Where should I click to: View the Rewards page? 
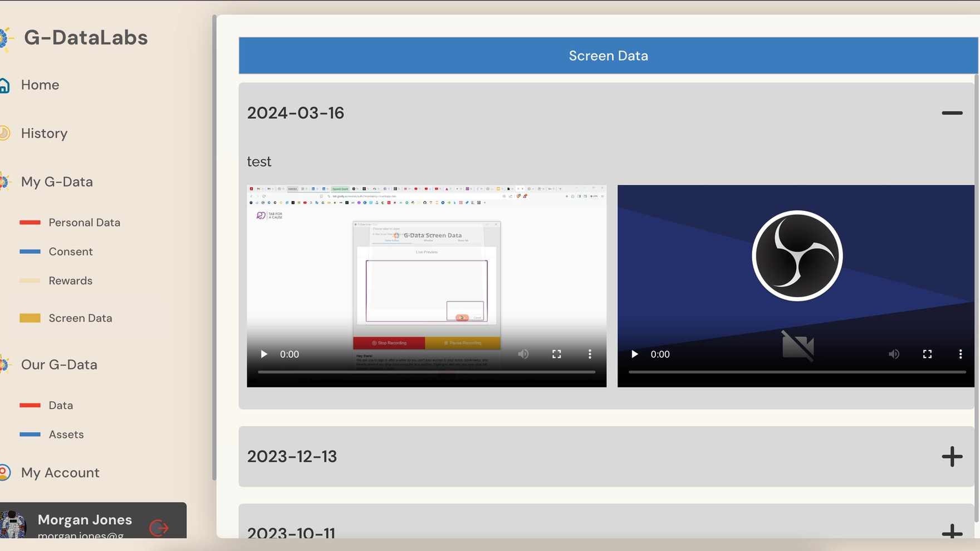pyautogui.click(x=71, y=281)
